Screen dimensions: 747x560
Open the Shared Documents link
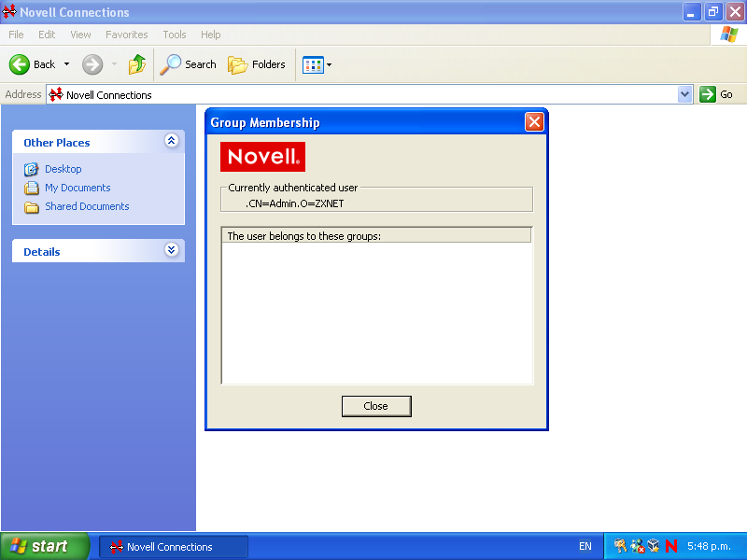87,206
